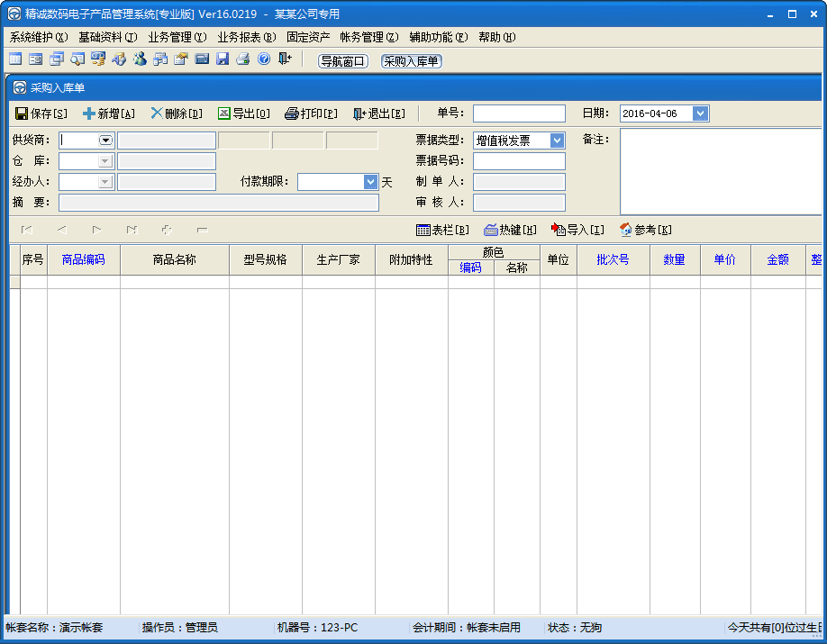Viewport: 827px width, 644px height.
Task: Add a new record with 新增[A]
Action: pyautogui.click(x=108, y=113)
